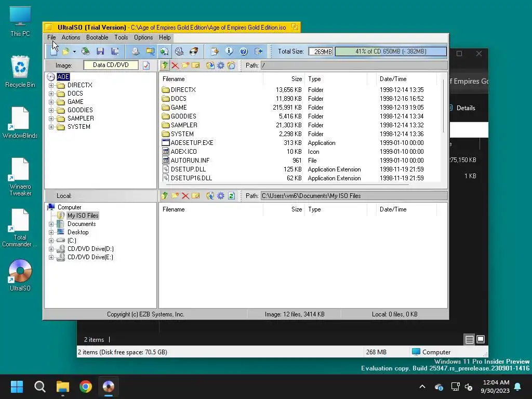532x399 pixels.
Task: Expand the DIRECTX tree node
Action: 51,85
